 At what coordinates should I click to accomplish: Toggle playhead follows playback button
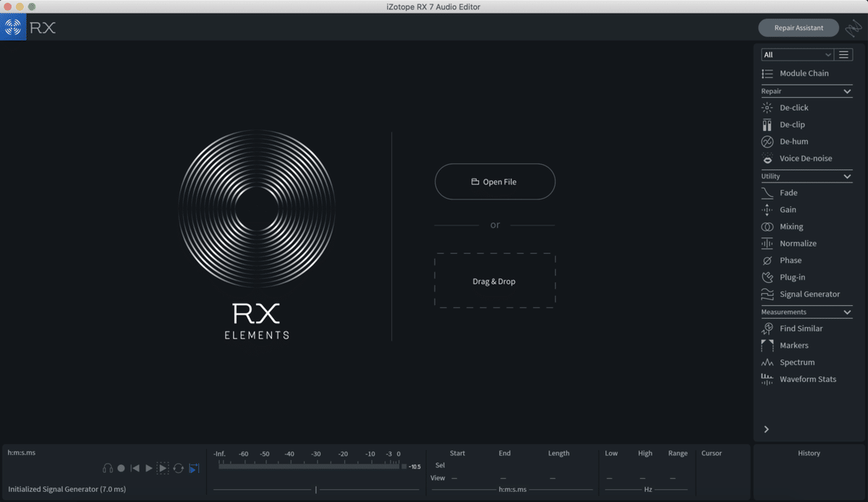tap(193, 469)
